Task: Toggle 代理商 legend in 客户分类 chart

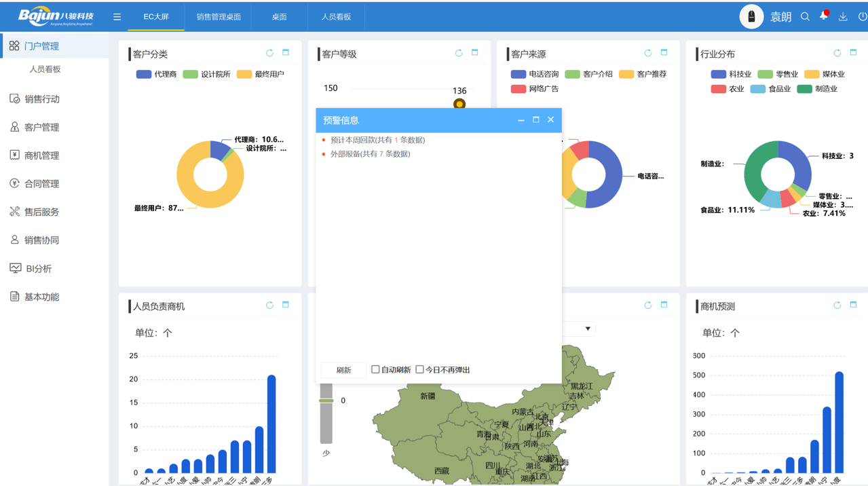Action: [x=156, y=75]
